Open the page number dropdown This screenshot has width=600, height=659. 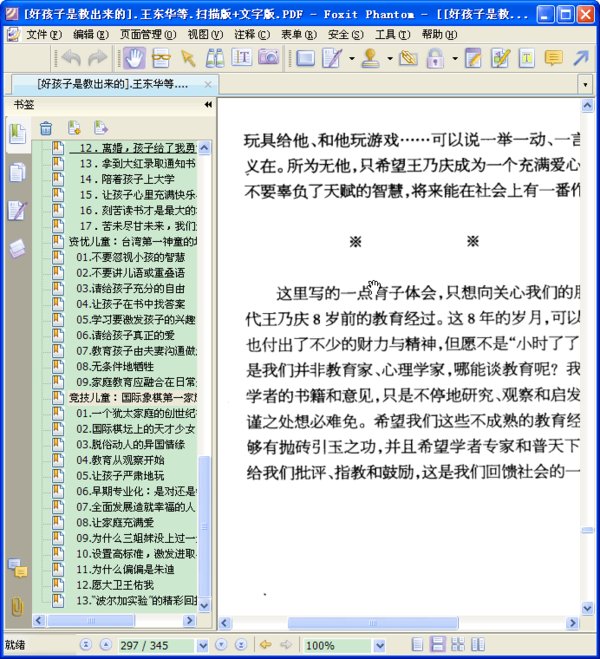(x=203, y=645)
